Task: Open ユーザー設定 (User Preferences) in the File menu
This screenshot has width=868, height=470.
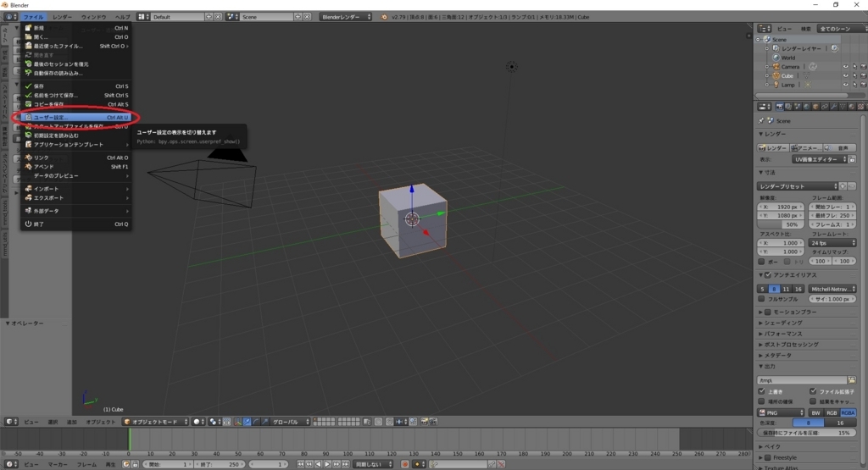Action: (75, 117)
